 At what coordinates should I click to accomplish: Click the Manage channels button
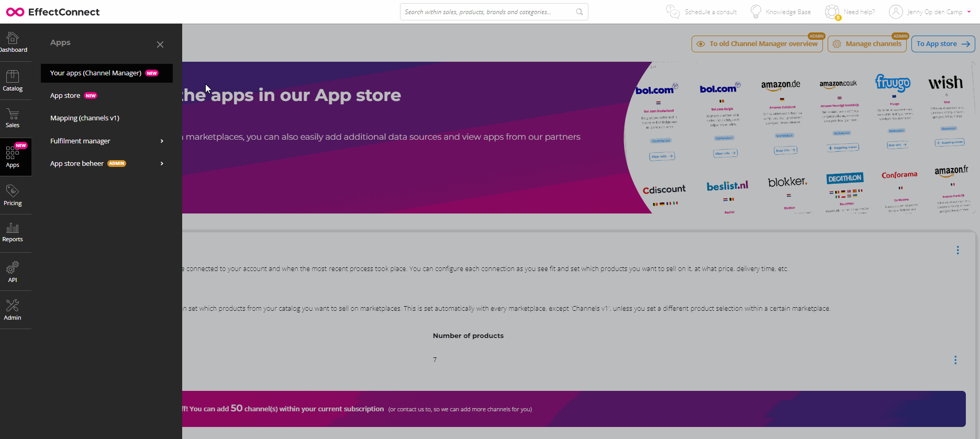pos(867,44)
